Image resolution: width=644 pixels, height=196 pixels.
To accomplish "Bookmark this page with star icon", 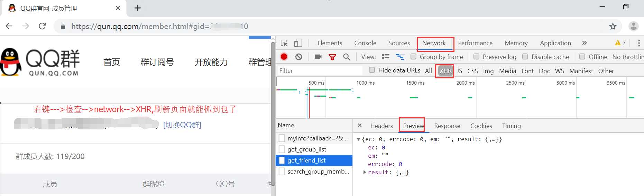I will click(x=613, y=26).
